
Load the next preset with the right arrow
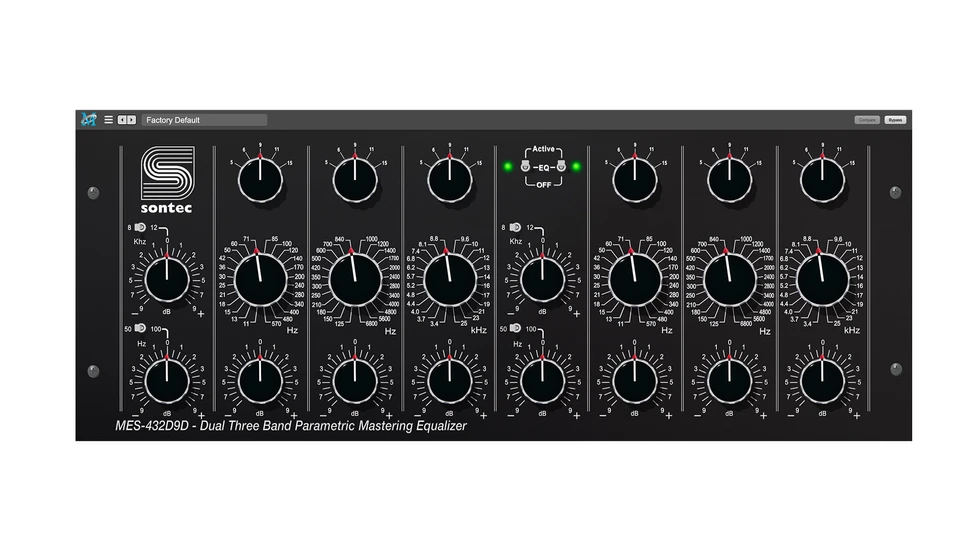131,120
